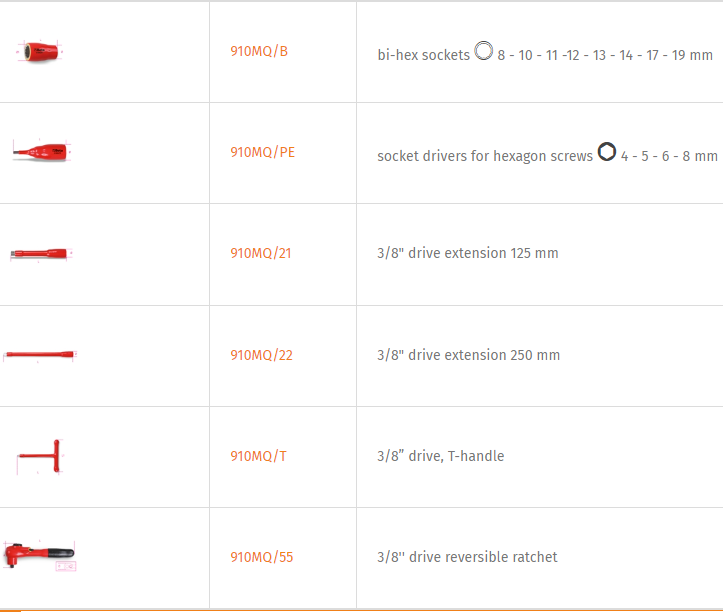Image resolution: width=723 pixels, height=612 pixels.
Task: Click the 250 mm extension product image
Action: pyautogui.click(x=40, y=355)
